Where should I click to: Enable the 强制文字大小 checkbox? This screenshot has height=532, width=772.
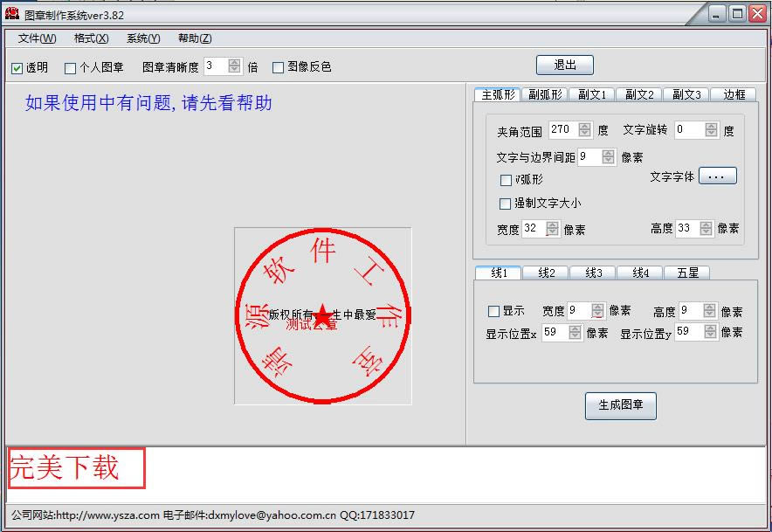[505, 204]
